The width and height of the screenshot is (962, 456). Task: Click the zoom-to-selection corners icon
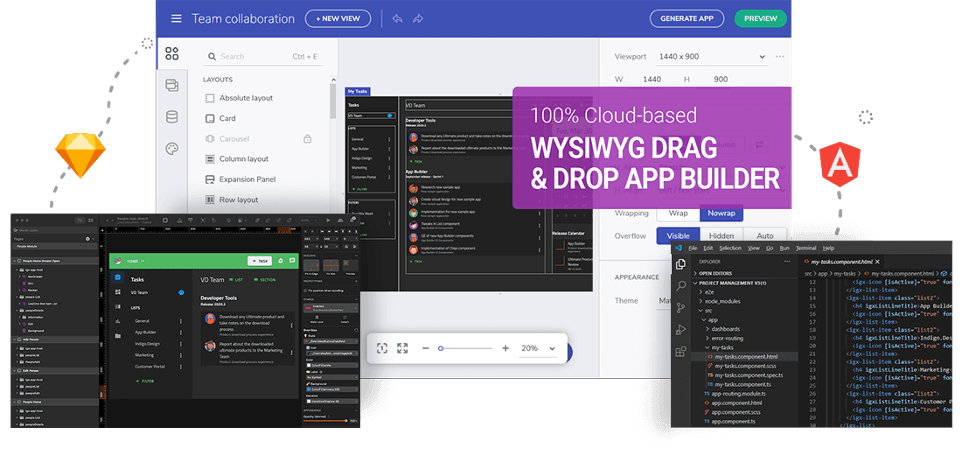click(402, 348)
